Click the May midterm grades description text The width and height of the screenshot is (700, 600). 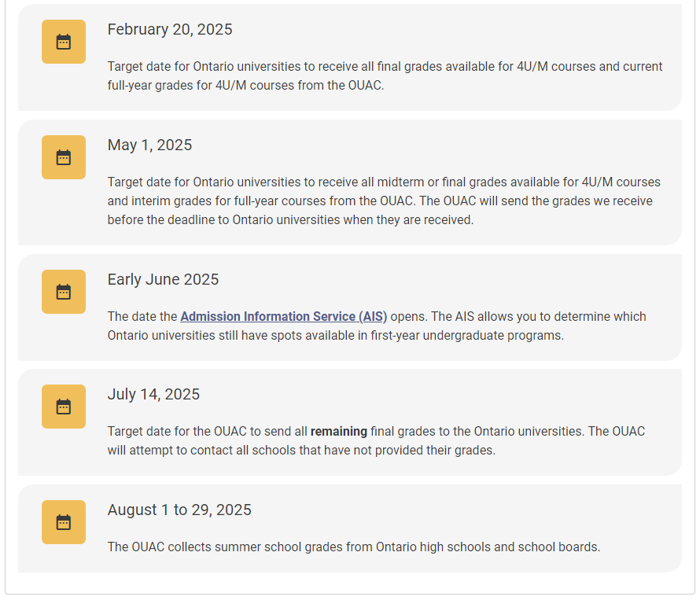click(x=385, y=201)
